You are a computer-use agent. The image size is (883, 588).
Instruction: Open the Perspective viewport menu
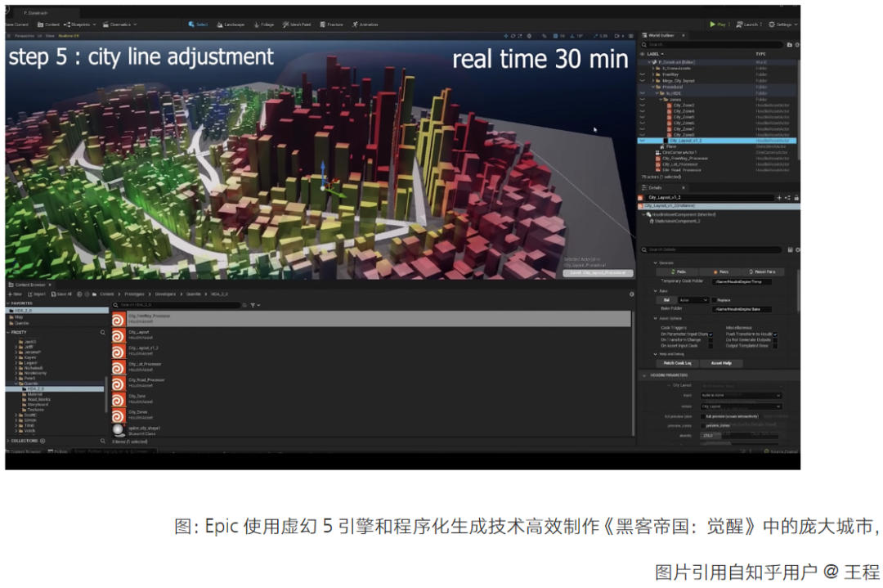tap(25, 35)
